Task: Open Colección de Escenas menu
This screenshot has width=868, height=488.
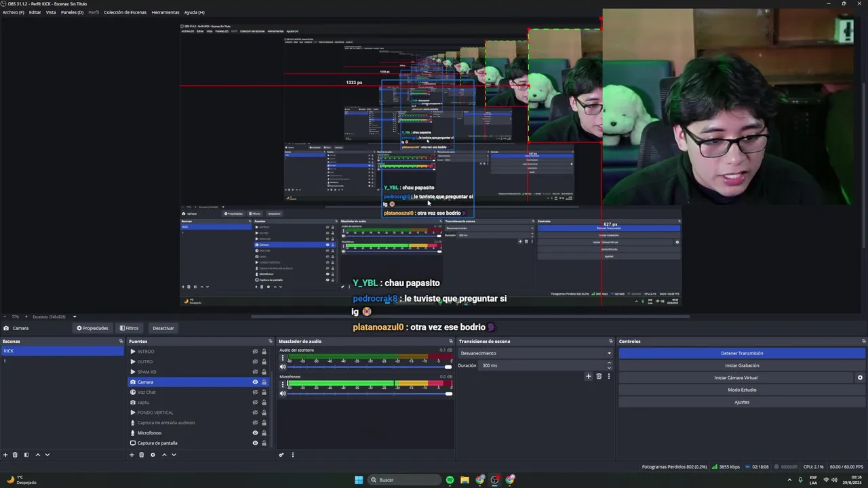Action: (x=125, y=12)
